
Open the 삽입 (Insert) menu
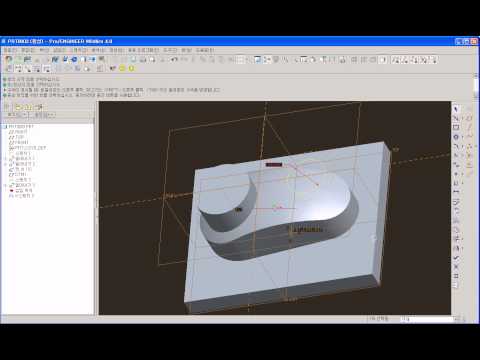click(60, 50)
